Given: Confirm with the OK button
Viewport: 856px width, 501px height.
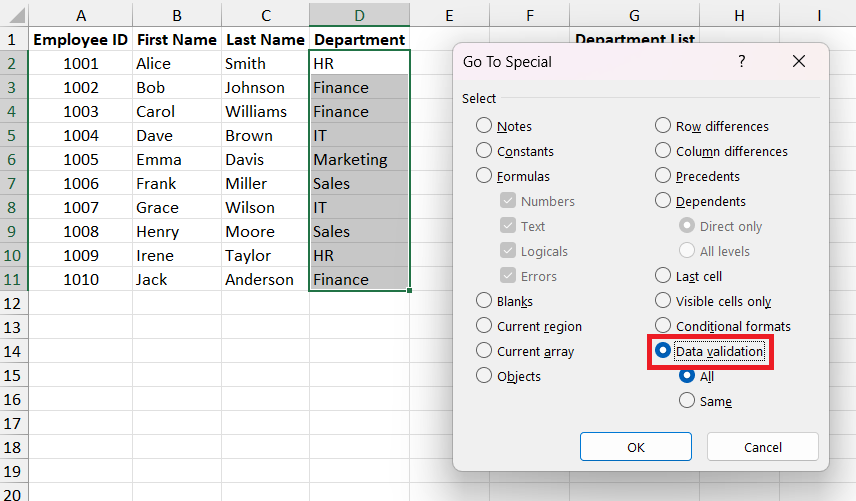Looking at the screenshot, I should coord(635,447).
